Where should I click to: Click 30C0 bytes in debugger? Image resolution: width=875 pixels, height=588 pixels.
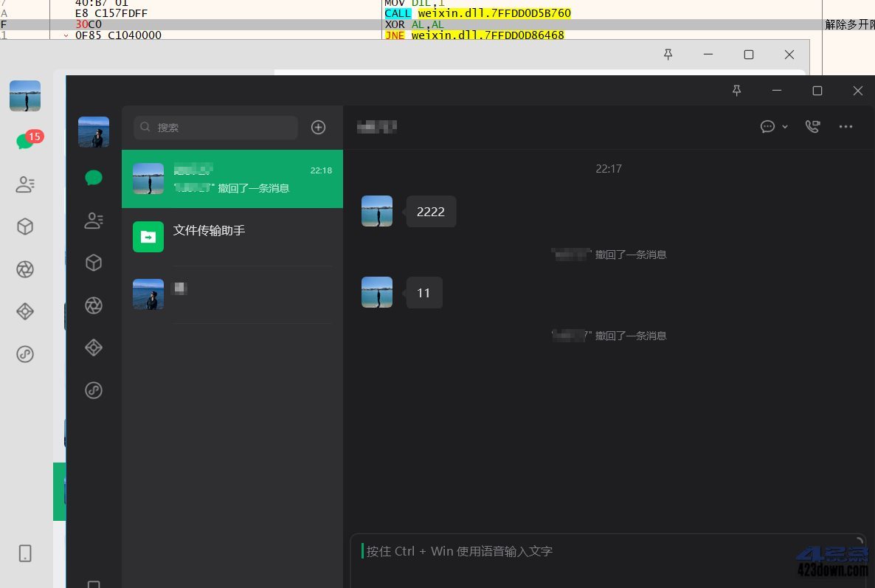click(x=89, y=24)
